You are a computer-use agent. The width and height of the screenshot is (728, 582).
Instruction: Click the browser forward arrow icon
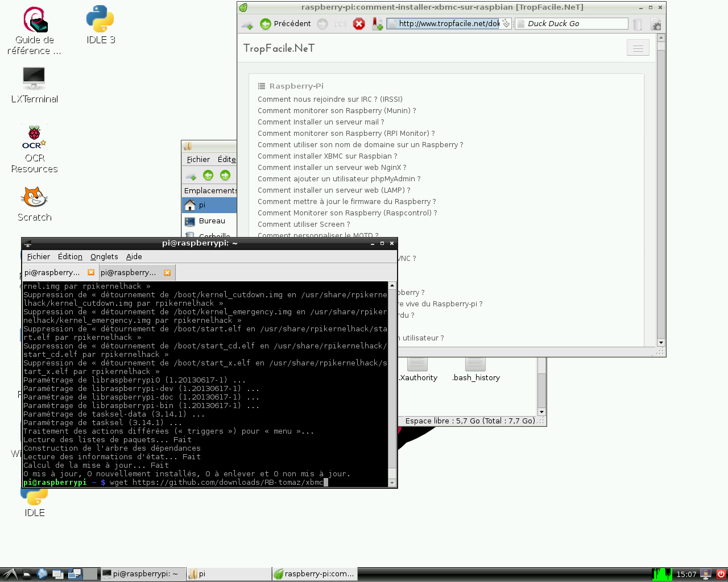pyautogui.click(x=322, y=24)
